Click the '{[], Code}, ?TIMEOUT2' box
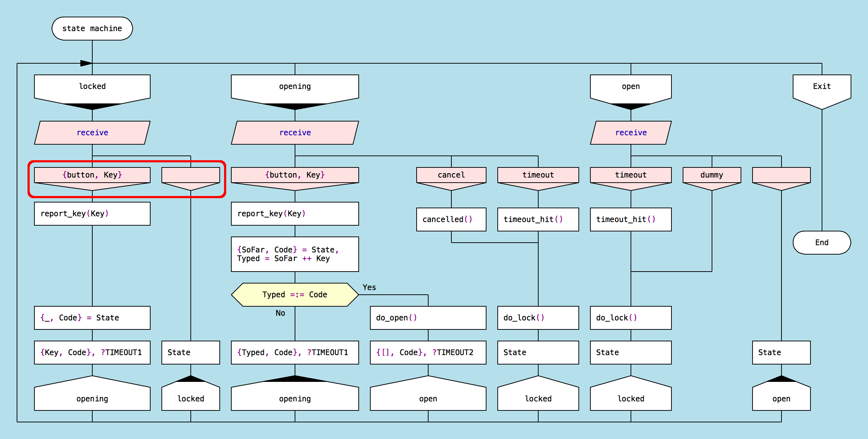868x439 pixels. pos(428,353)
